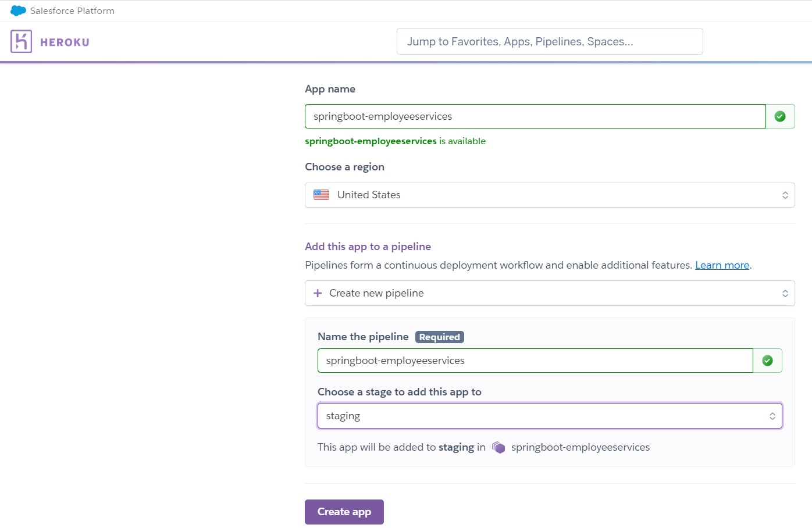Click into the Name the pipeline field
812x528 pixels.
click(535, 361)
